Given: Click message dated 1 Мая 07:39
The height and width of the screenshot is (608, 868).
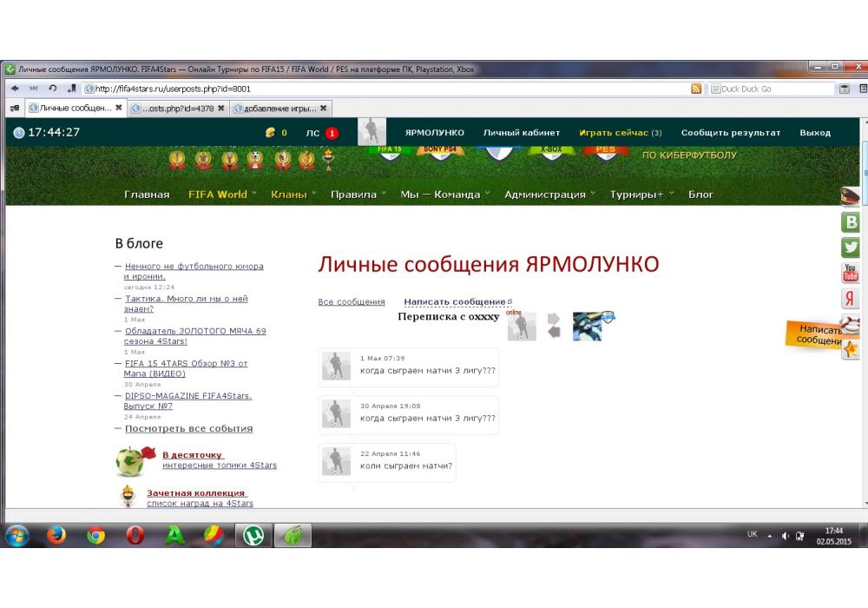Looking at the screenshot, I should pyautogui.click(x=409, y=367).
